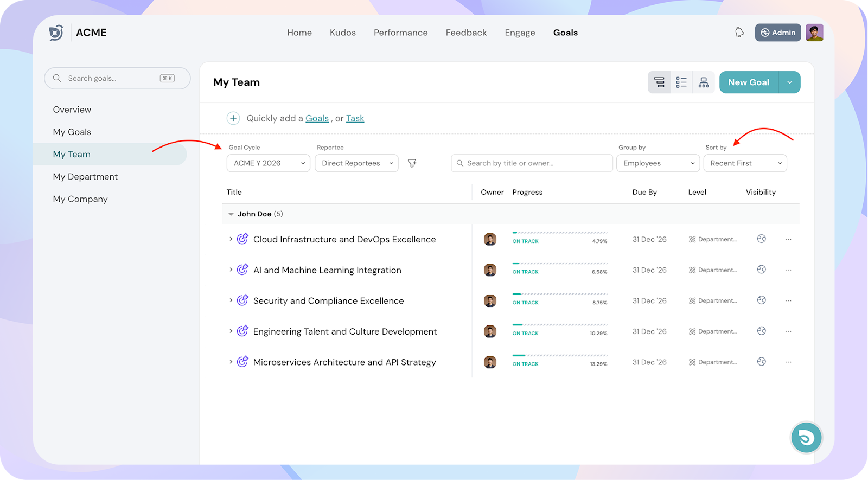Viewport: 868px width, 480px height.
Task: Click visibility globe for Security and Compliance goal
Action: pyautogui.click(x=762, y=300)
